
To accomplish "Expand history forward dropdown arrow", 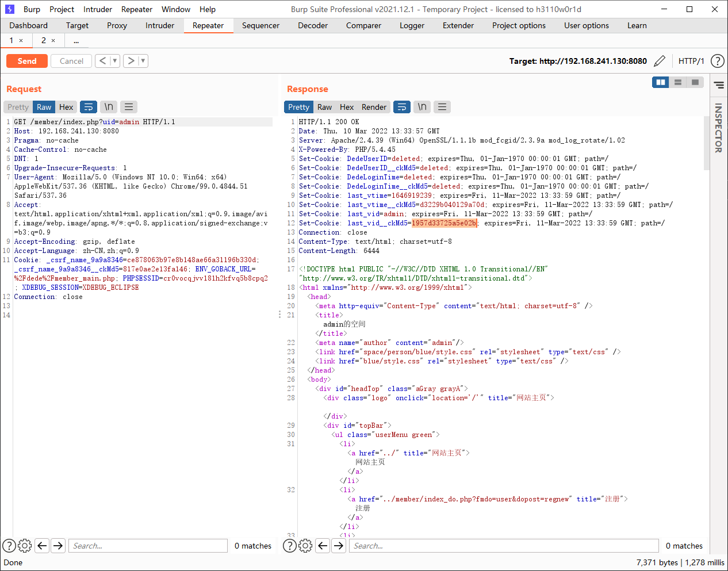I will point(143,61).
